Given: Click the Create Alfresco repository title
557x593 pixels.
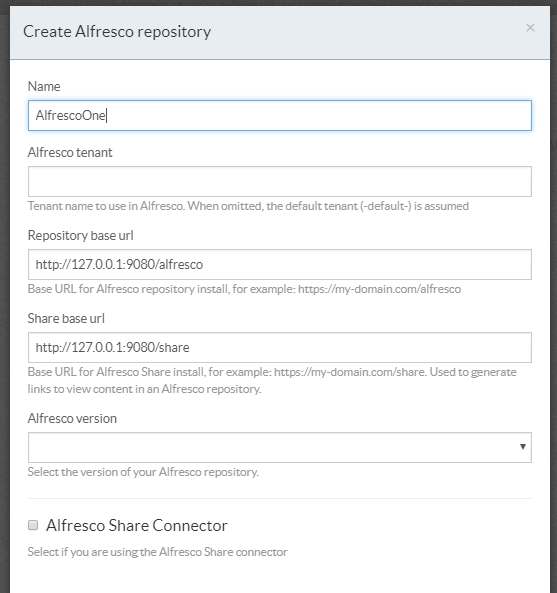Looking at the screenshot, I should tap(117, 32).
